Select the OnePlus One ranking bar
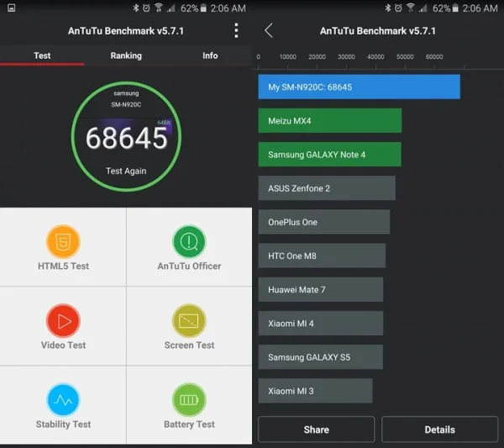Screen dimensions: 504x448 (324, 222)
